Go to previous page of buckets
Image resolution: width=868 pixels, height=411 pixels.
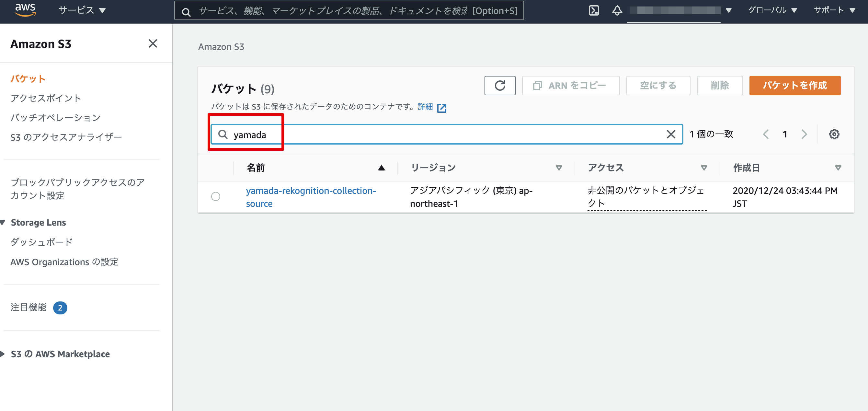pyautogui.click(x=766, y=134)
